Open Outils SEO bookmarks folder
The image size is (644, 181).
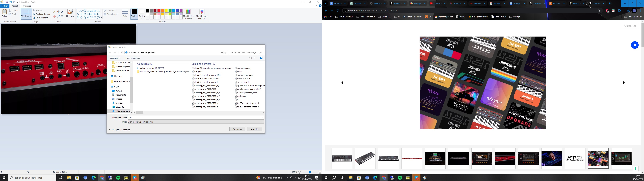[x=385, y=17]
